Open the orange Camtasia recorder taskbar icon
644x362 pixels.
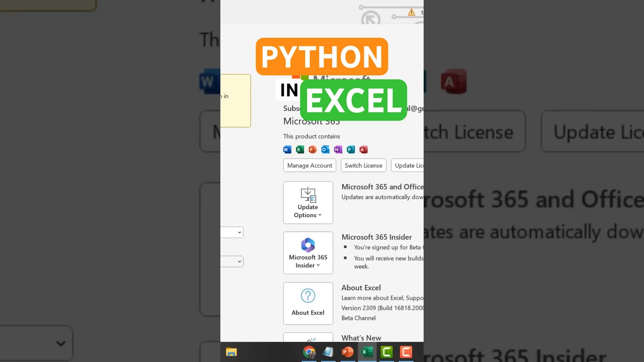tap(406, 352)
